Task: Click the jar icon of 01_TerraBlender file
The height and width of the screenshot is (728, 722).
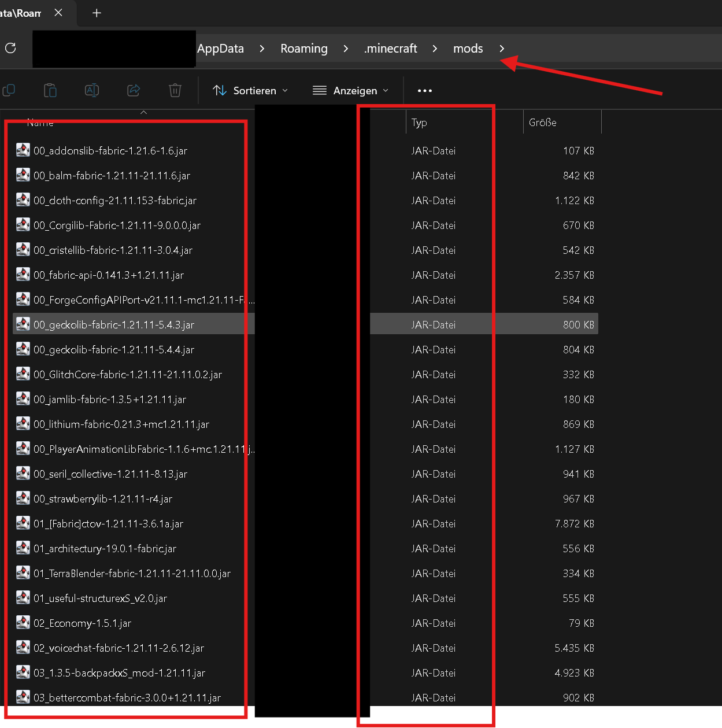Action: pyautogui.click(x=23, y=573)
